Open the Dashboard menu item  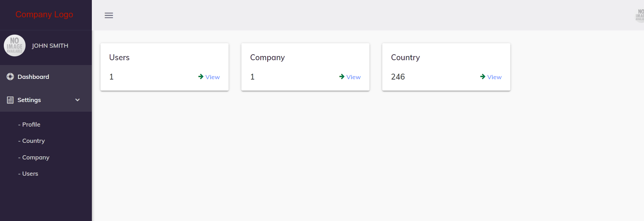(x=33, y=77)
